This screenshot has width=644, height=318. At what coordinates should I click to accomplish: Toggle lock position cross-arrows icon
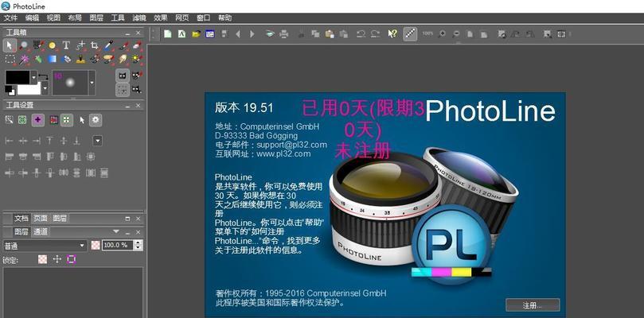pos(57,259)
